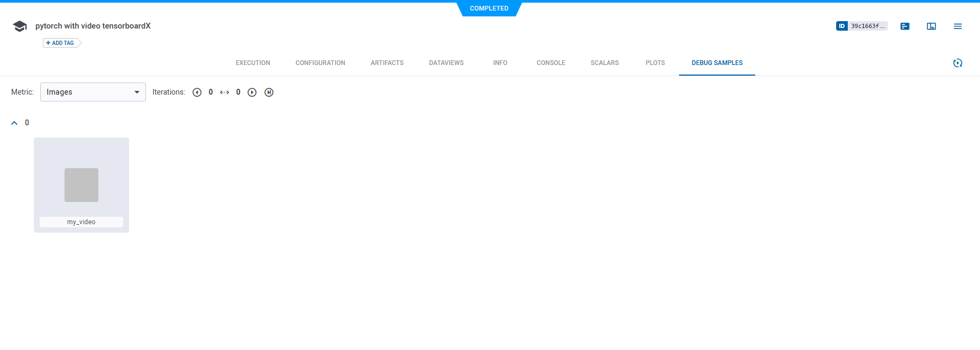
Task: Click the auto-refresh icon
Action: coord(958,63)
